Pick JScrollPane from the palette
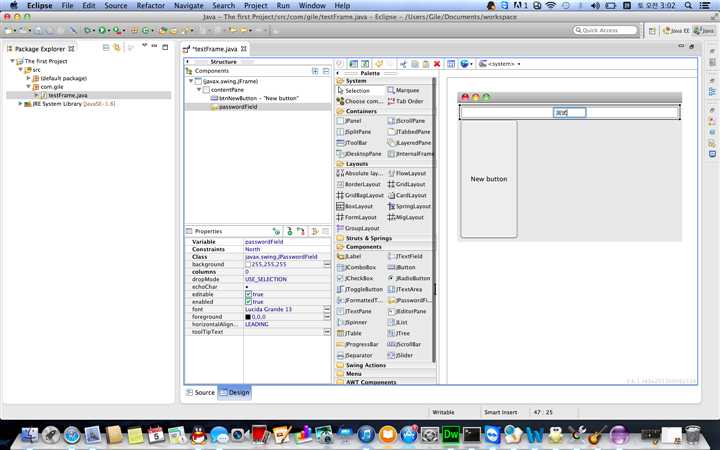This screenshot has height=450, width=720. (x=406, y=121)
